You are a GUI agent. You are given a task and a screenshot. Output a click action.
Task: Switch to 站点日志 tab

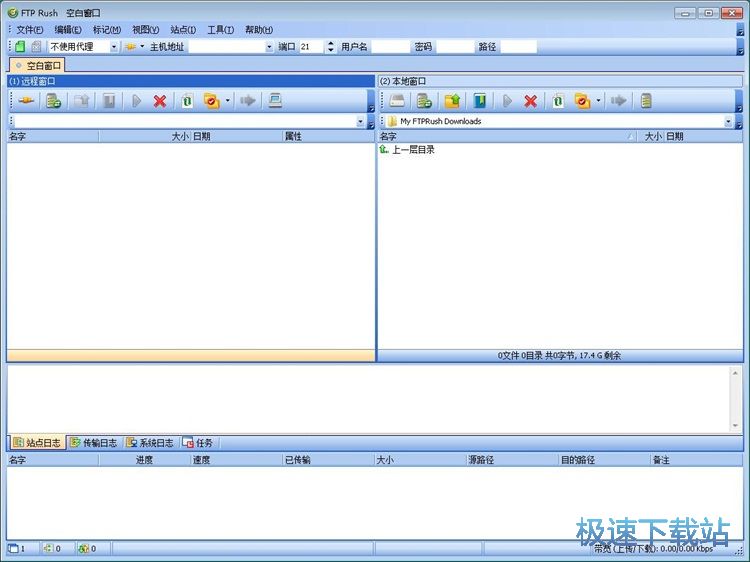(x=37, y=443)
